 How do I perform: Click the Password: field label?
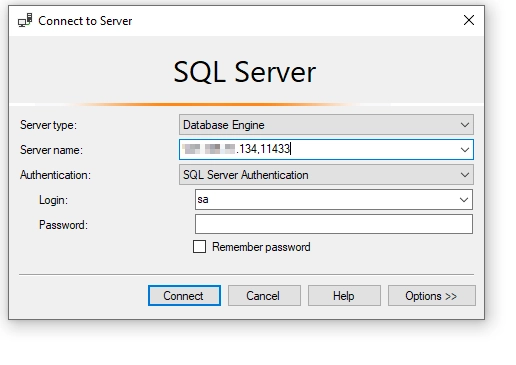(x=63, y=225)
